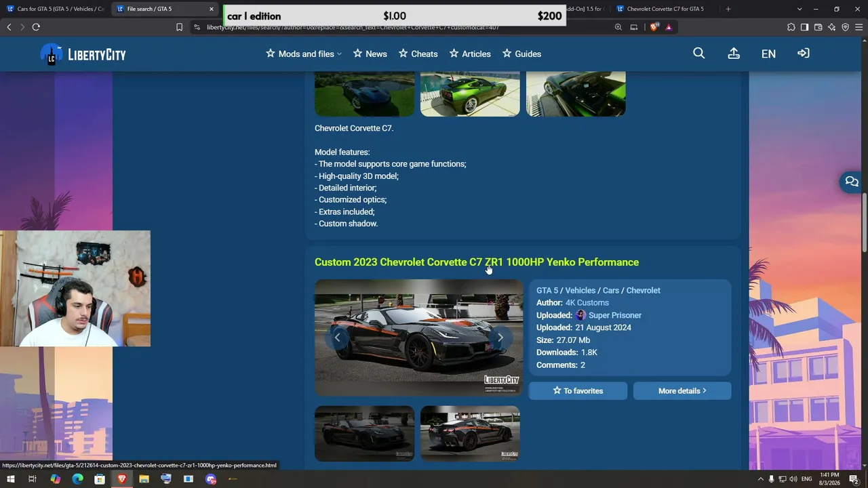Open the Articles menu item
This screenshot has width=868, height=488.
tap(470, 54)
